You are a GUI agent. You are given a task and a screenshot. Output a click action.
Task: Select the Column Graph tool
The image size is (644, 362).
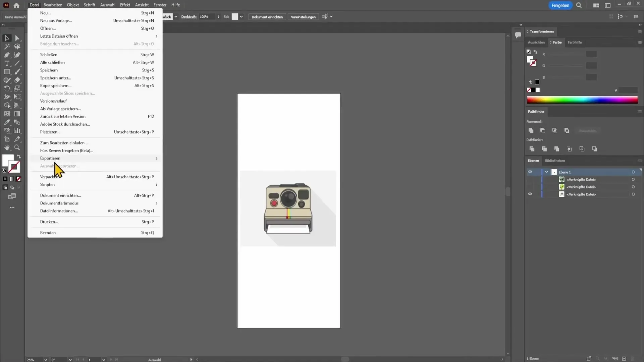17,131
